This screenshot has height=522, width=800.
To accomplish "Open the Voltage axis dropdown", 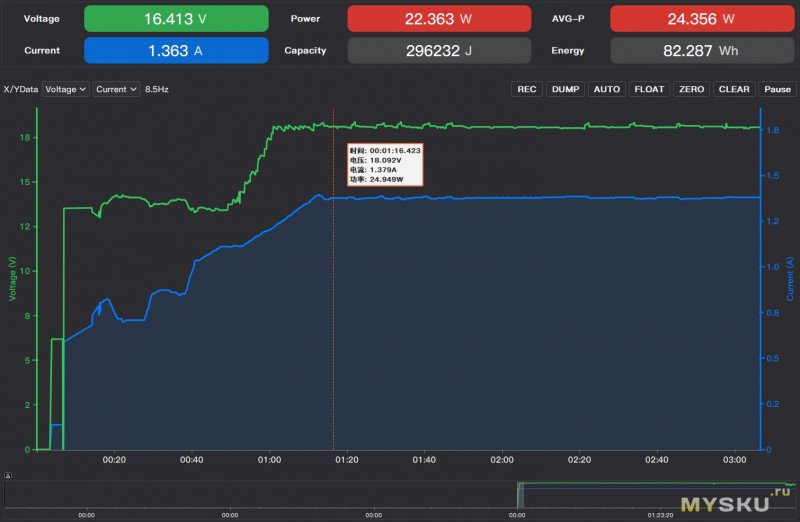I will coord(66,89).
